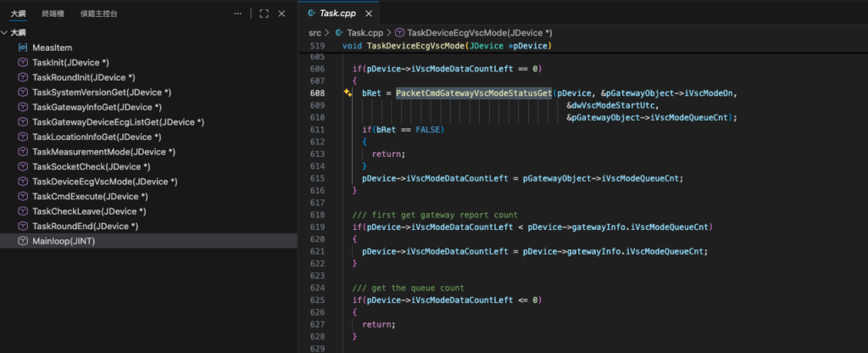Close the outline panel with the X icon
This screenshot has width=868, height=353.
point(281,14)
